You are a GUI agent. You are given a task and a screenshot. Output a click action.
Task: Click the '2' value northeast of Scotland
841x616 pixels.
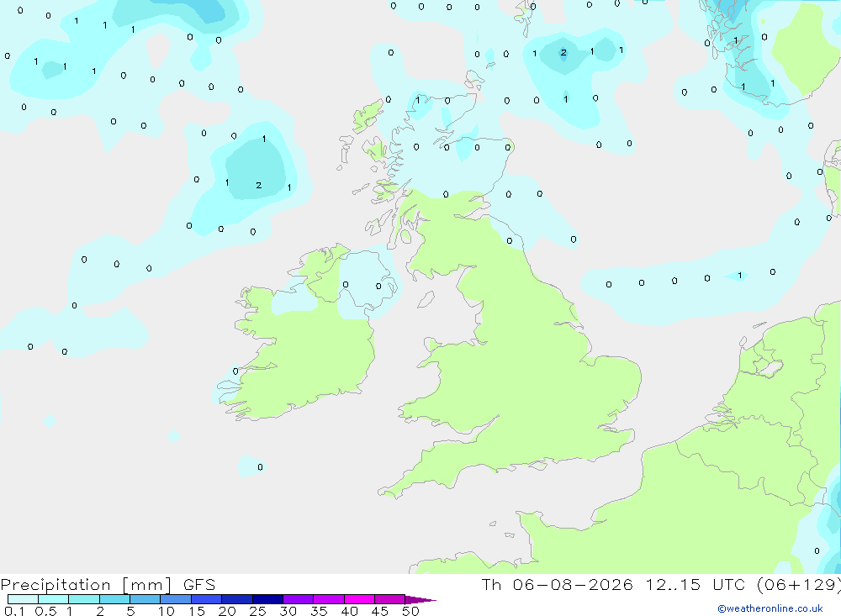tap(563, 53)
